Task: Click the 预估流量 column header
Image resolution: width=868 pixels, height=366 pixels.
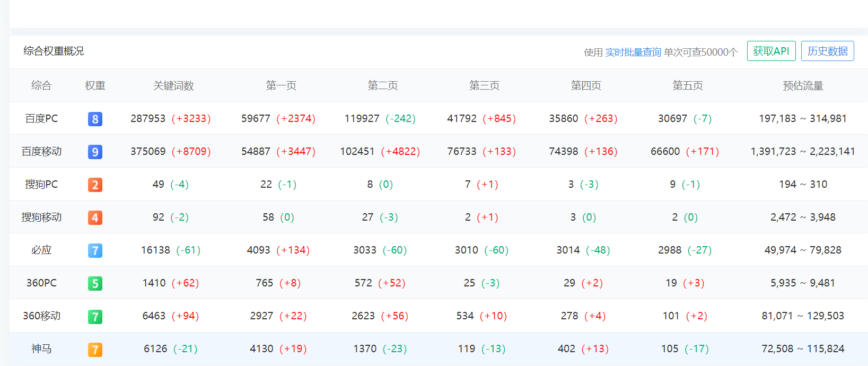Action: click(803, 85)
